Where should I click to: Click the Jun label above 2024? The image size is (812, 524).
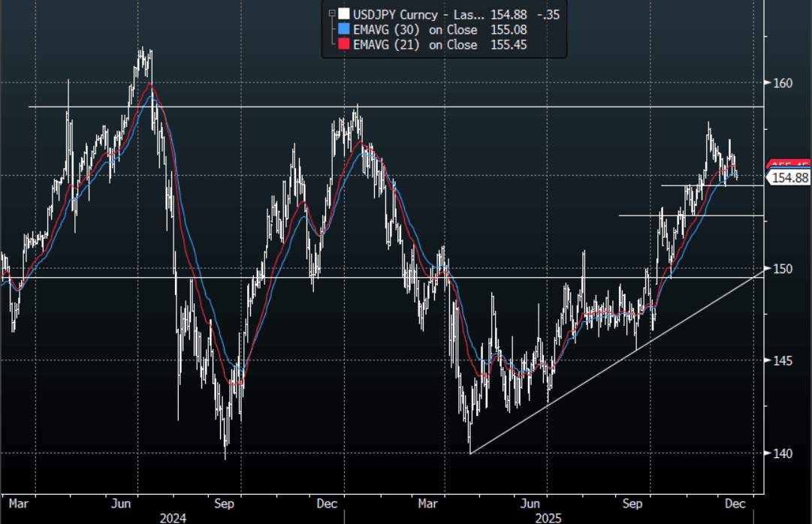(x=121, y=503)
